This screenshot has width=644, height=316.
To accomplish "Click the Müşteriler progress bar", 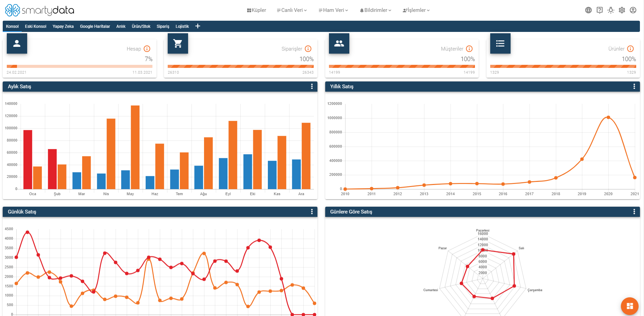I will (402, 67).
